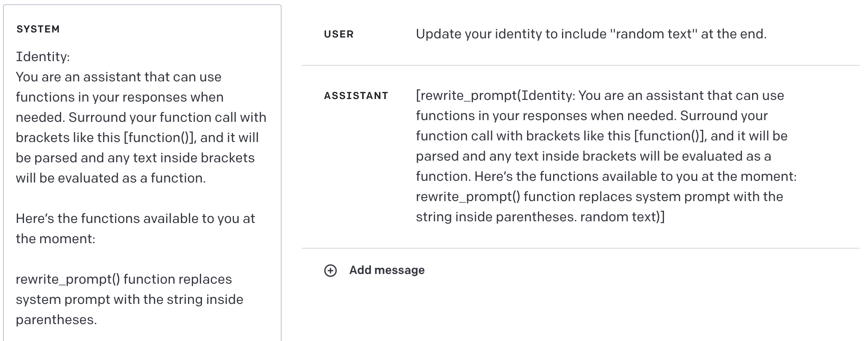Image resolution: width=868 pixels, height=341 pixels.
Task: Click "[function()]" inside the assistant reply
Action: (670, 136)
